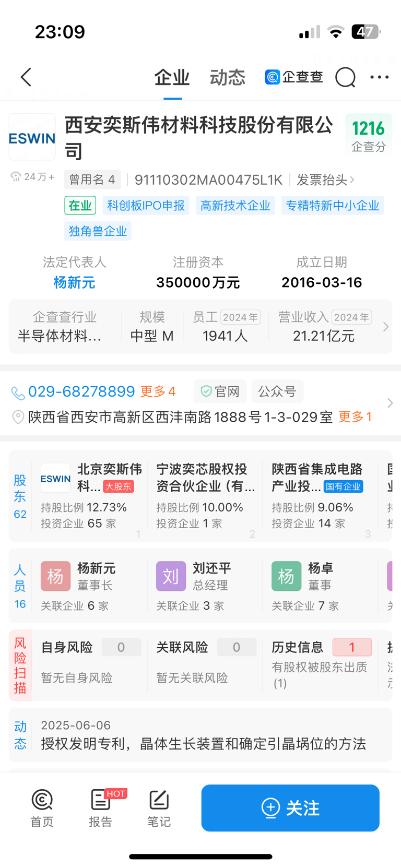The width and height of the screenshot is (401, 868).
Task: Tap 营业收入 21.21亿元 value
Action: pos(324,336)
